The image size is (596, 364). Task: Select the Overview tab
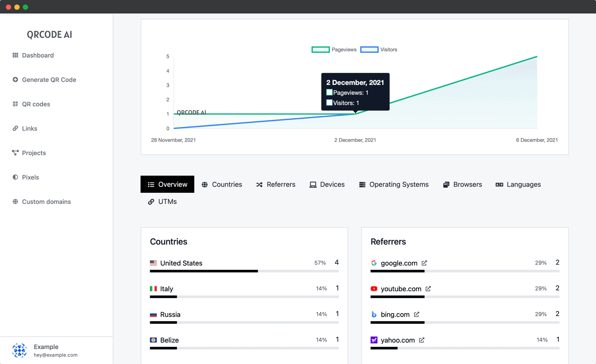(x=167, y=184)
